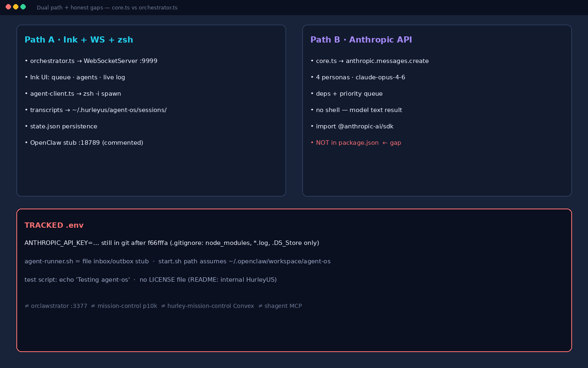Click the red 'NOT in package.json ← gap' line
This screenshot has width=588, height=368.
[x=356, y=143]
